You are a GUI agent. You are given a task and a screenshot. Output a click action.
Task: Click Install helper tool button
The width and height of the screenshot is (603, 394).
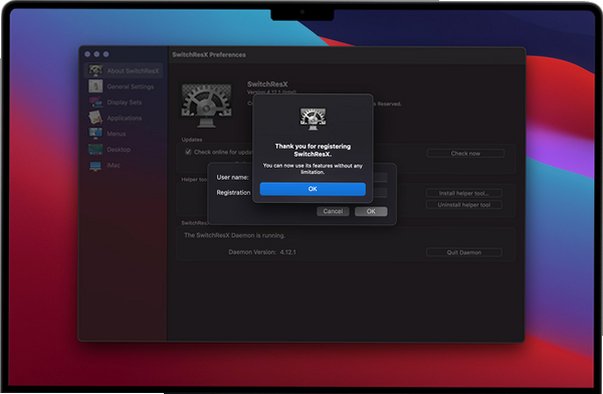[464, 193]
